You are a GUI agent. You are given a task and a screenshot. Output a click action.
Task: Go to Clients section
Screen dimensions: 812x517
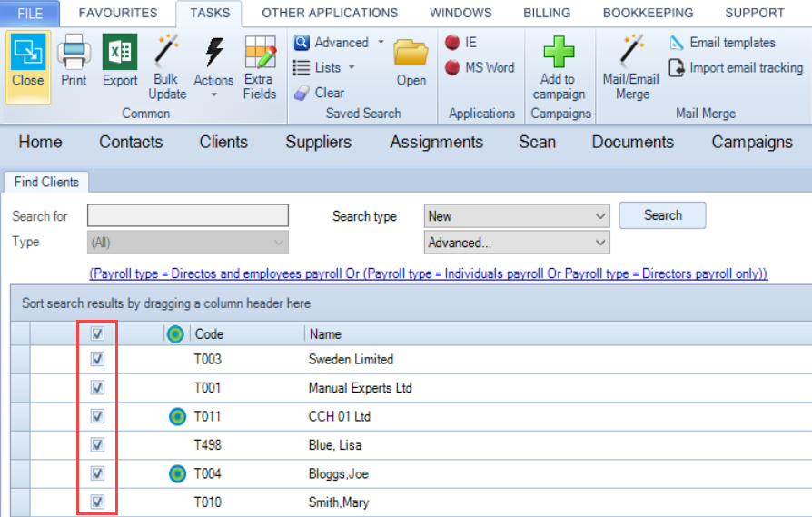coord(223,142)
